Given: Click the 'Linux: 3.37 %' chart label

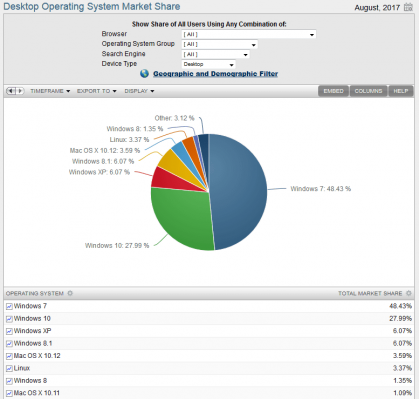Looking at the screenshot, I should [129, 139].
